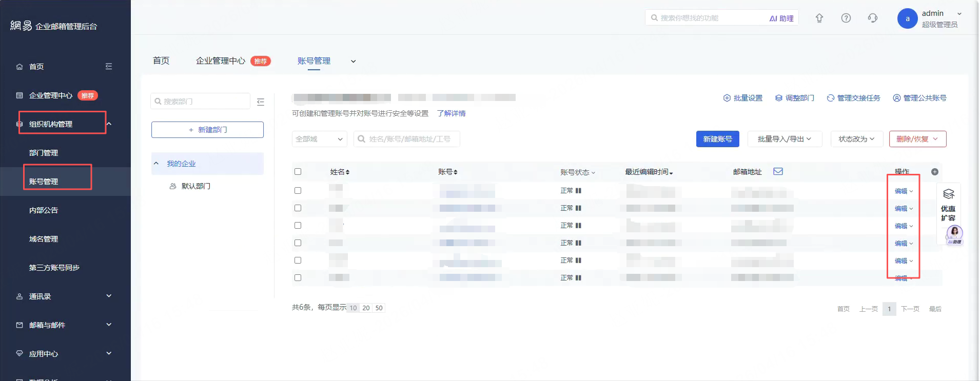The width and height of the screenshot is (980, 381).
Task: Sort by 姓名 column arrows
Action: 347,172
